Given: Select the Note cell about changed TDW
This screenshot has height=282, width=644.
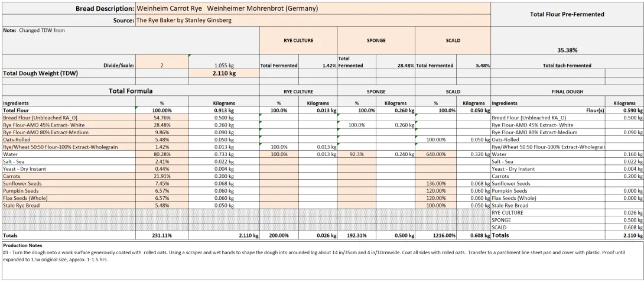Looking at the screenshot, I should point(130,40).
